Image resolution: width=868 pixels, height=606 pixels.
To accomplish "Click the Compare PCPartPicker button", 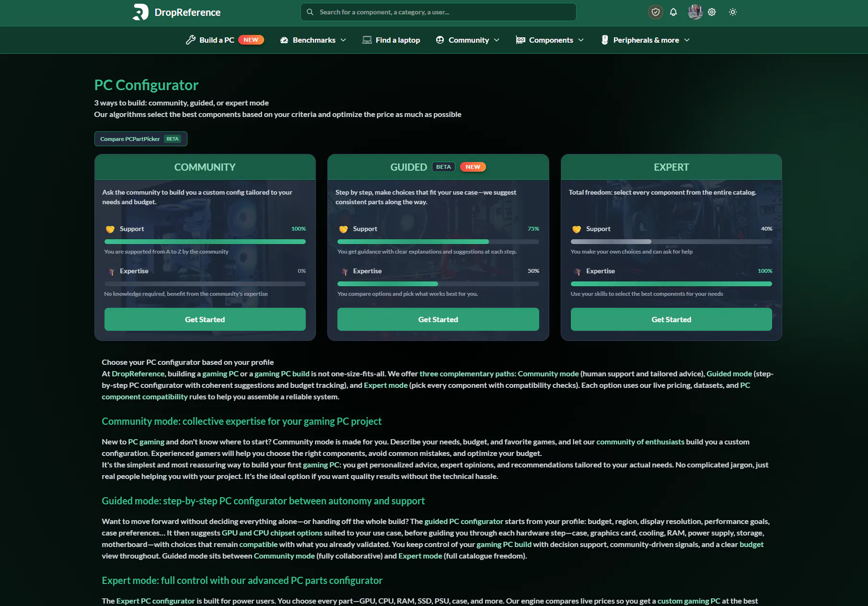I will click(x=141, y=139).
